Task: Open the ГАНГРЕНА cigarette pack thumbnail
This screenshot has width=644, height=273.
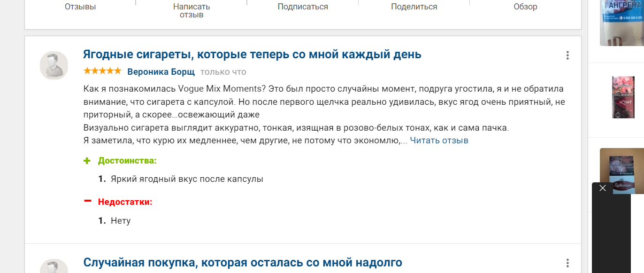Action: [x=622, y=23]
